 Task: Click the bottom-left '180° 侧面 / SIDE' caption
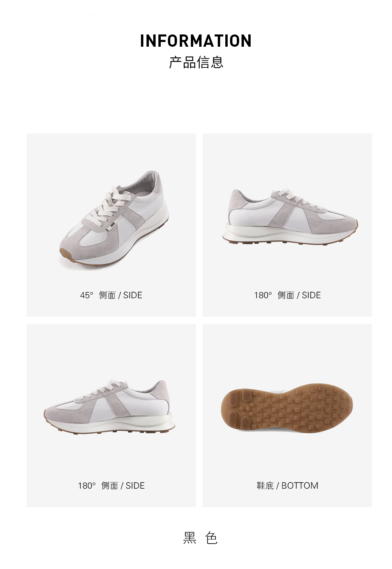pos(111,485)
